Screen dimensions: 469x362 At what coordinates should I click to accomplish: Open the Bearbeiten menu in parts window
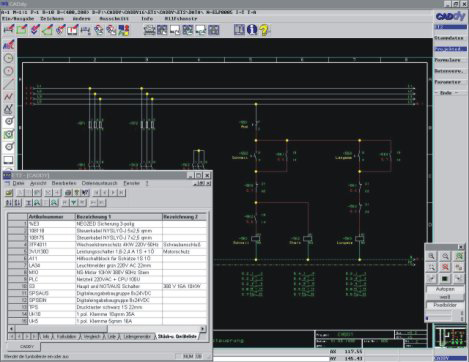[x=64, y=183]
